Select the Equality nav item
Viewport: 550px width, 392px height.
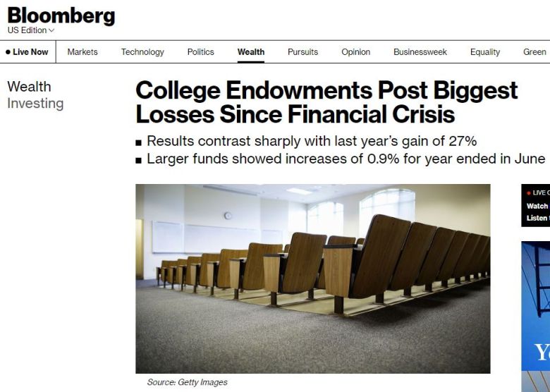(x=485, y=52)
